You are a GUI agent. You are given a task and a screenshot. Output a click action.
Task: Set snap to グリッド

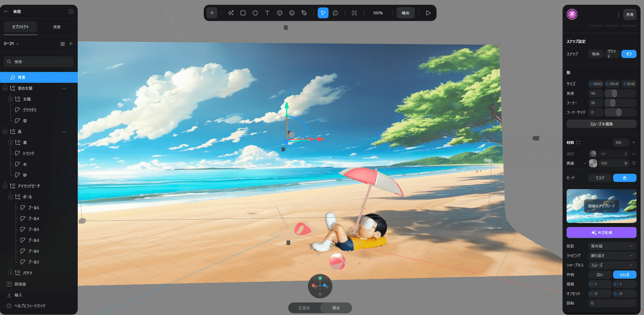pos(612,54)
